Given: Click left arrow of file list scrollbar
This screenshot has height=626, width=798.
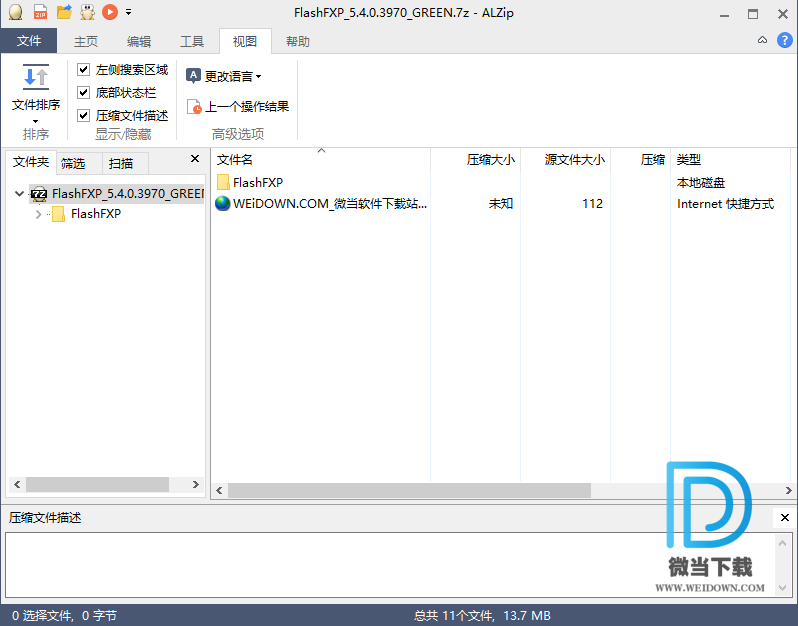Looking at the screenshot, I should coord(219,491).
